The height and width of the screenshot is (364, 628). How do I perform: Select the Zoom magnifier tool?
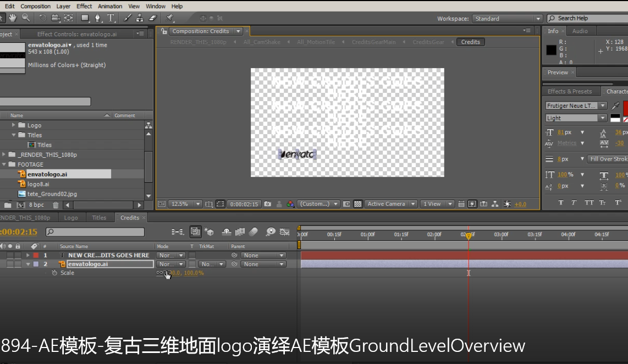point(26,18)
